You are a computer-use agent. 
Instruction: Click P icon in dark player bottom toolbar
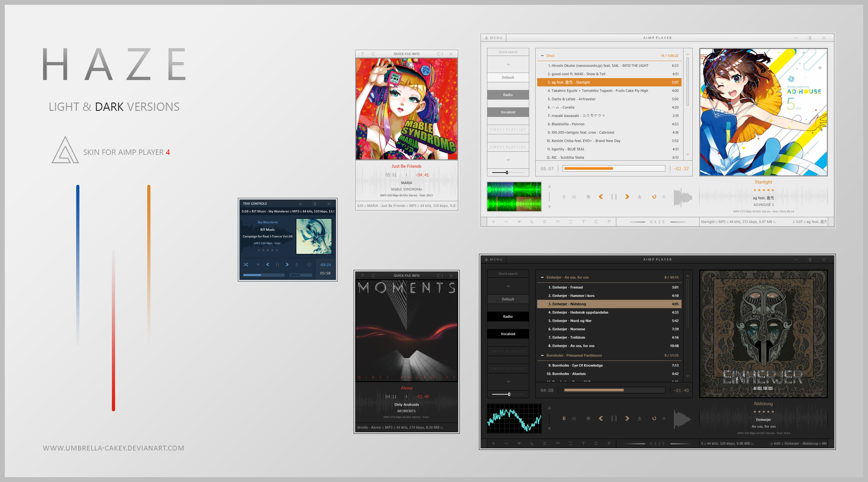[609, 443]
